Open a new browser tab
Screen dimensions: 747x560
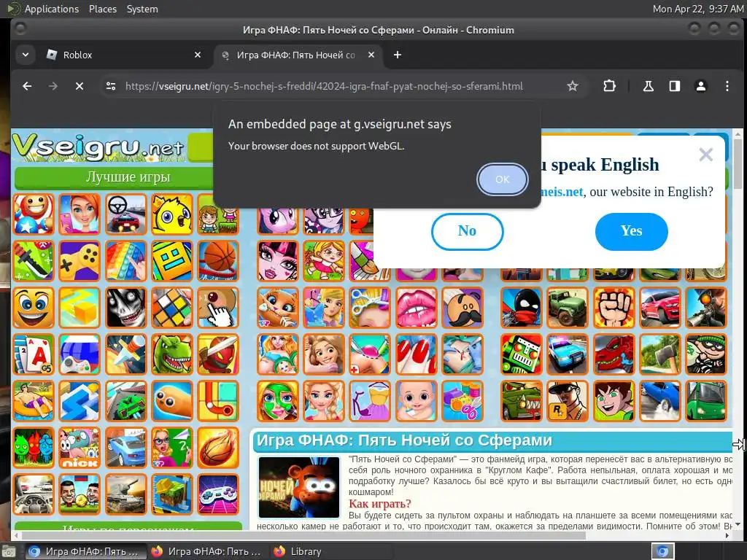coord(398,55)
